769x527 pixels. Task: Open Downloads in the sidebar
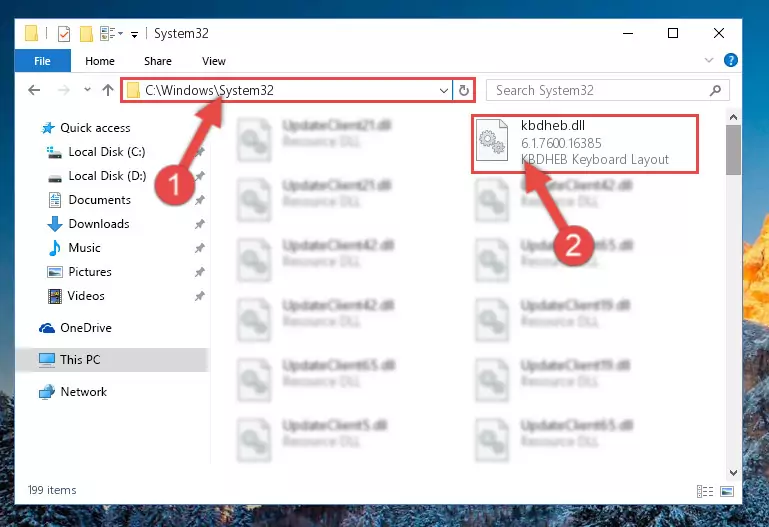(x=99, y=224)
